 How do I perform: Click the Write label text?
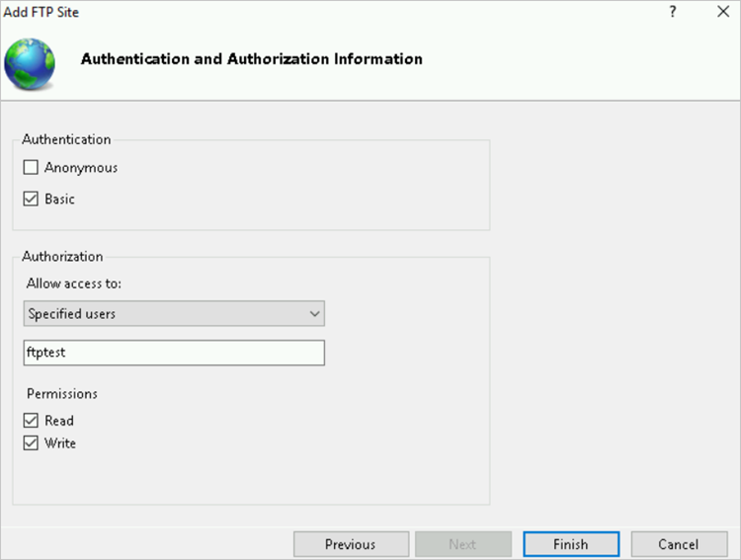click(60, 443)
